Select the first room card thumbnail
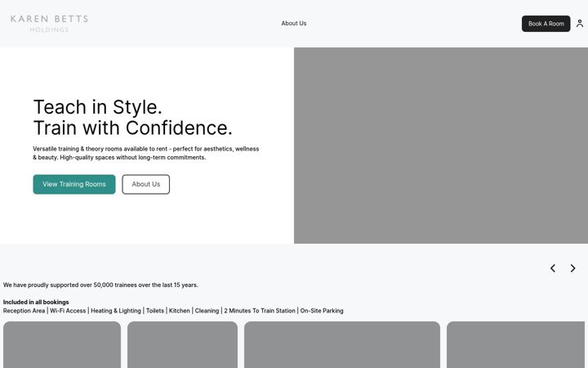The height and width of the screenshot is (368, 588). [x=62, y=345]
